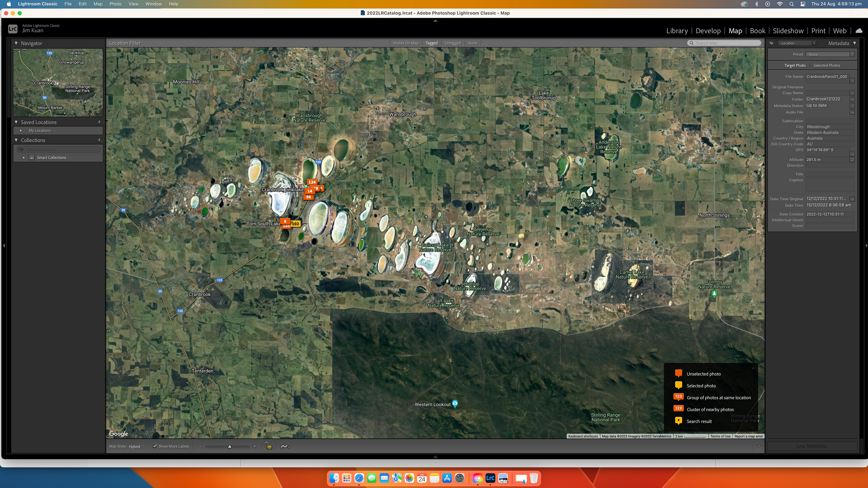Click the zoom in plus icon
868x488 pixels.
click(255, 446)
